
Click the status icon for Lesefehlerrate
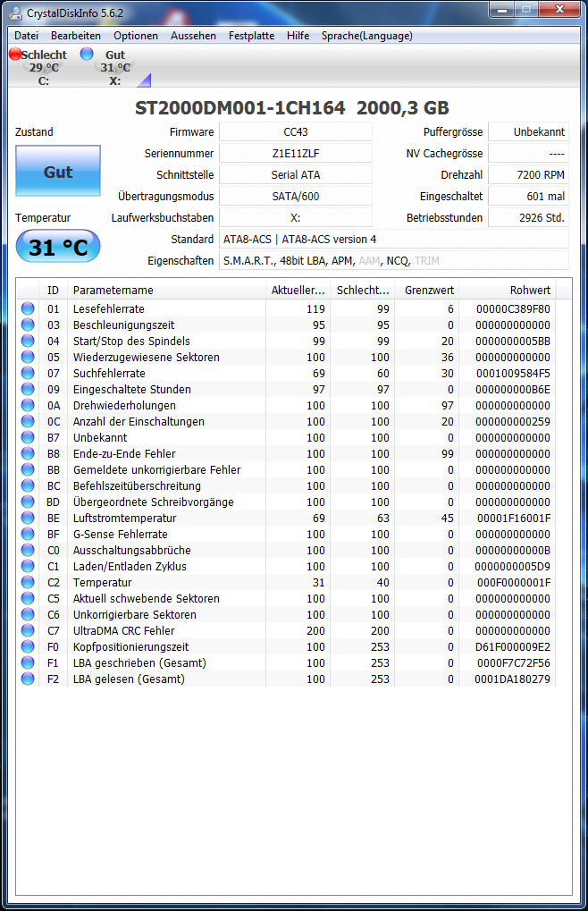[28, 308]
